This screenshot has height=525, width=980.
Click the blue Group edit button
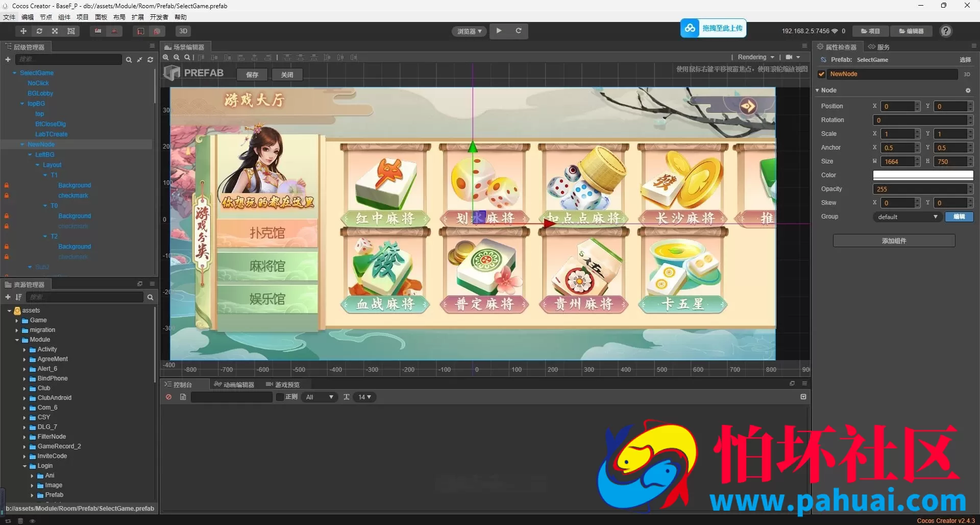(959, 217)
